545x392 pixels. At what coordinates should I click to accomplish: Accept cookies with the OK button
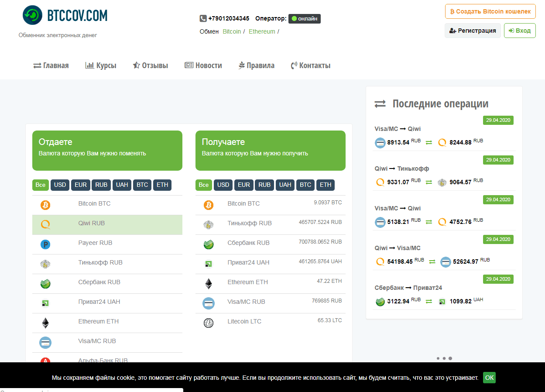[x=489, y=378]
